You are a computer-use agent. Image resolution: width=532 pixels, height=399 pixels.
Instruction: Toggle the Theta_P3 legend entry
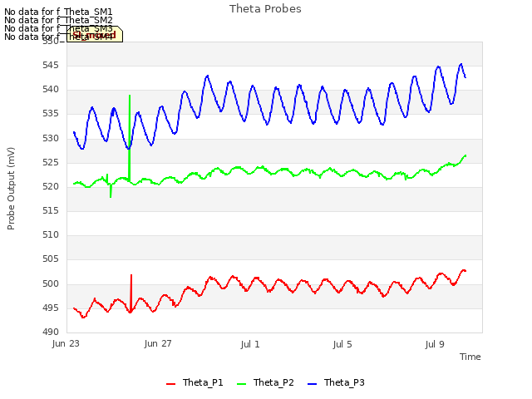click(336, 382)
